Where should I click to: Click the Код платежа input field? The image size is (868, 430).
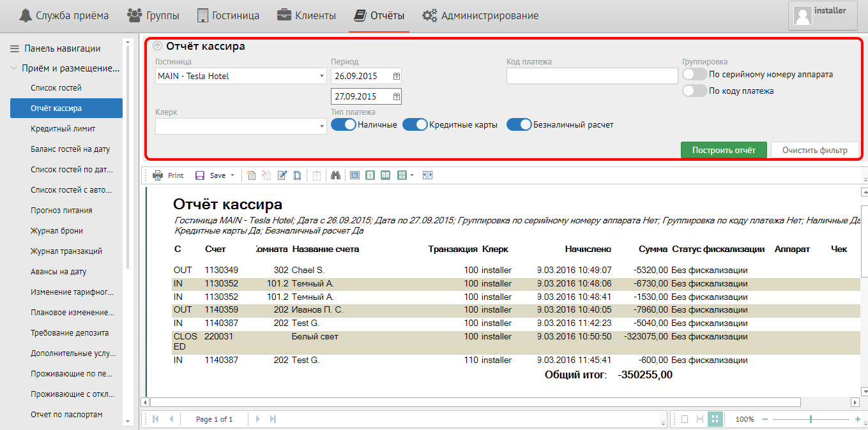[x=591, y=76]
